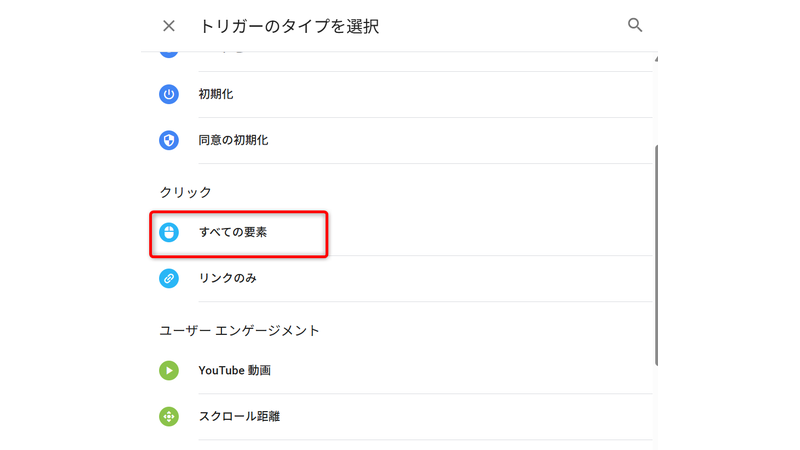
Task: Choose YouTube 動画 trigger label
Action: click(x=234, y=370)
